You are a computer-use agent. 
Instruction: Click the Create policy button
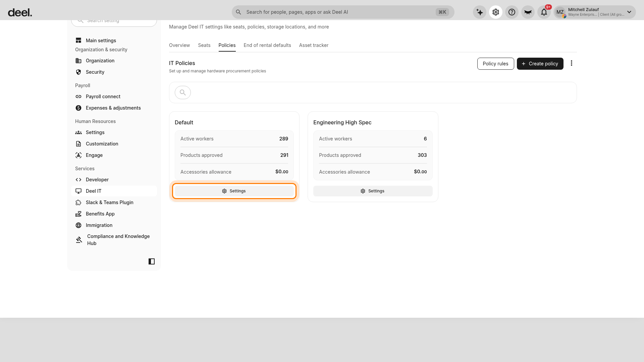[540, 64]
